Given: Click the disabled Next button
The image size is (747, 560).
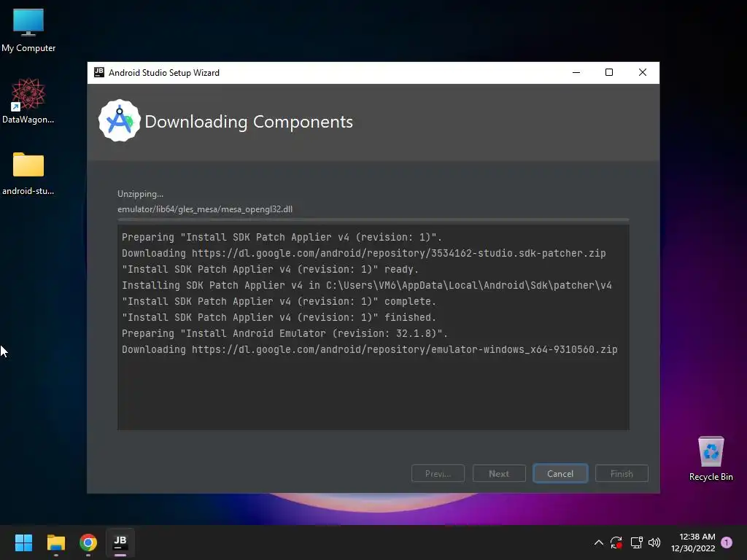Looking at the screenshot, I should point(499,473).
